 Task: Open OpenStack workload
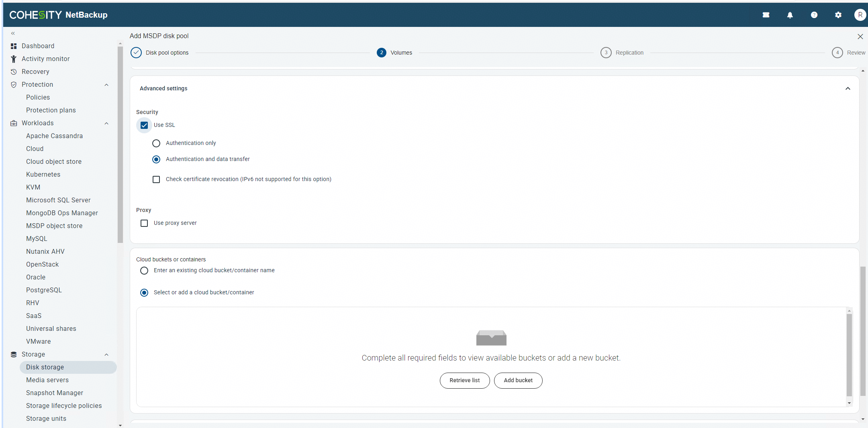click(42, 265)
